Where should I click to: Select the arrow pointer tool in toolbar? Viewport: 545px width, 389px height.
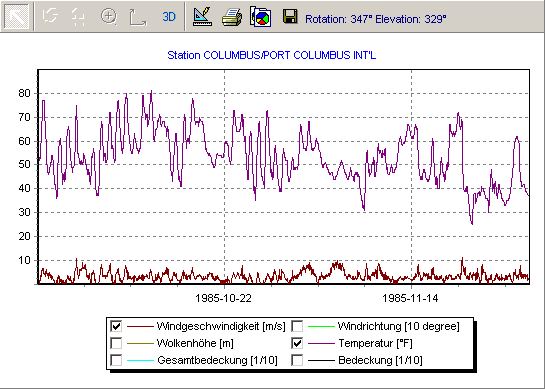coord(16,16)
